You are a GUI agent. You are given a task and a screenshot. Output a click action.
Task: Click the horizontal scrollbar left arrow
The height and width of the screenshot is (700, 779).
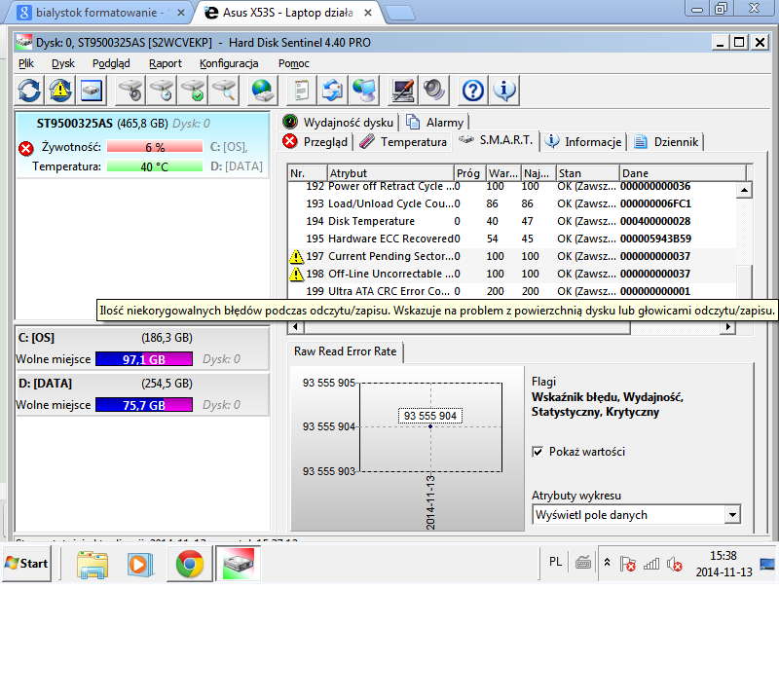pos(296,326)
